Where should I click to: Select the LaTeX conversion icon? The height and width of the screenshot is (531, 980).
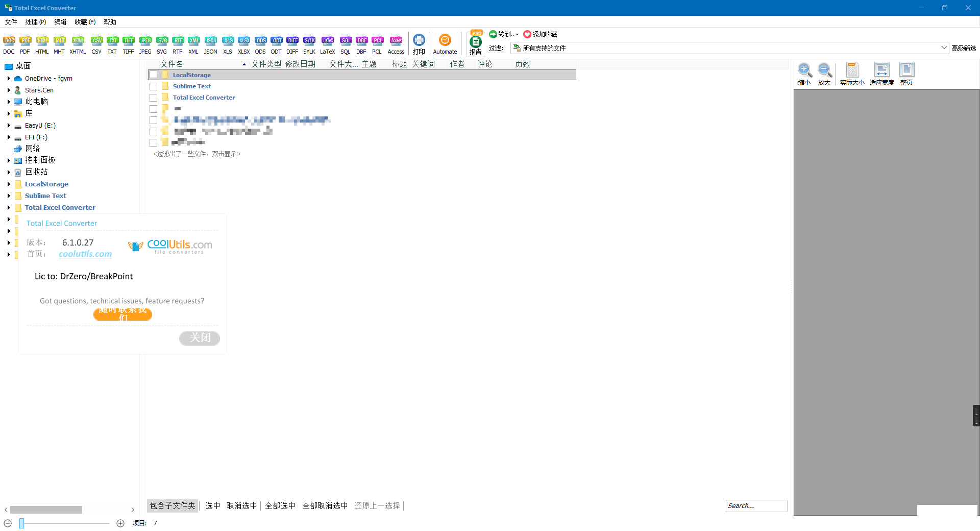[x=328, y=44]
